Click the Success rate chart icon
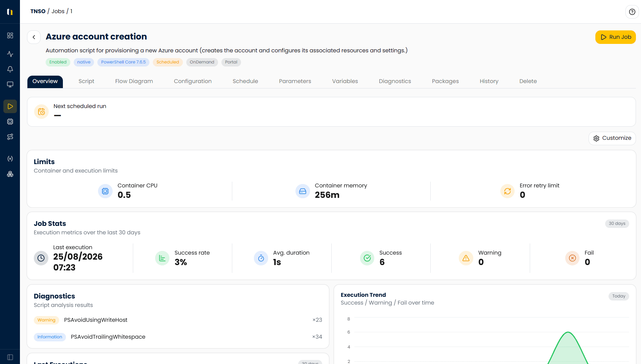 click(162, 258)
